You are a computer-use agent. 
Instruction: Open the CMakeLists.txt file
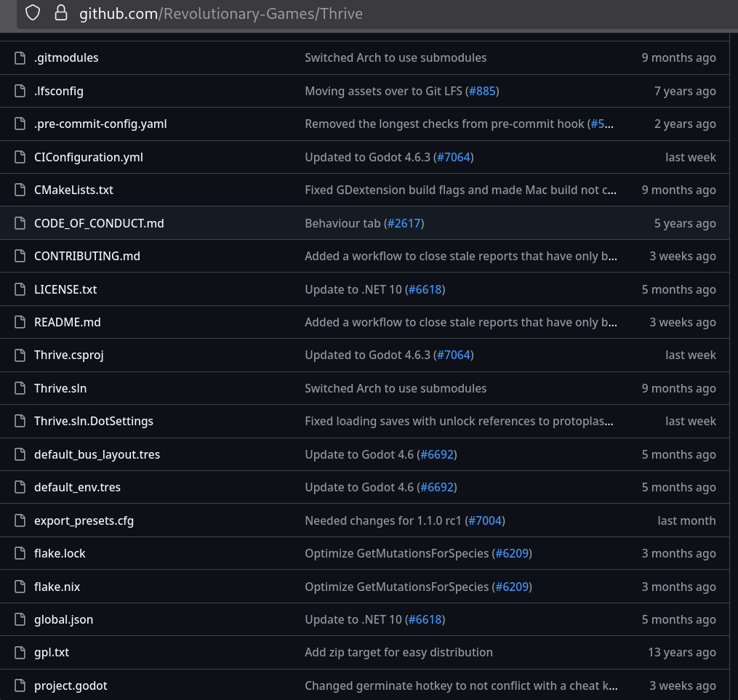point(74,190)
